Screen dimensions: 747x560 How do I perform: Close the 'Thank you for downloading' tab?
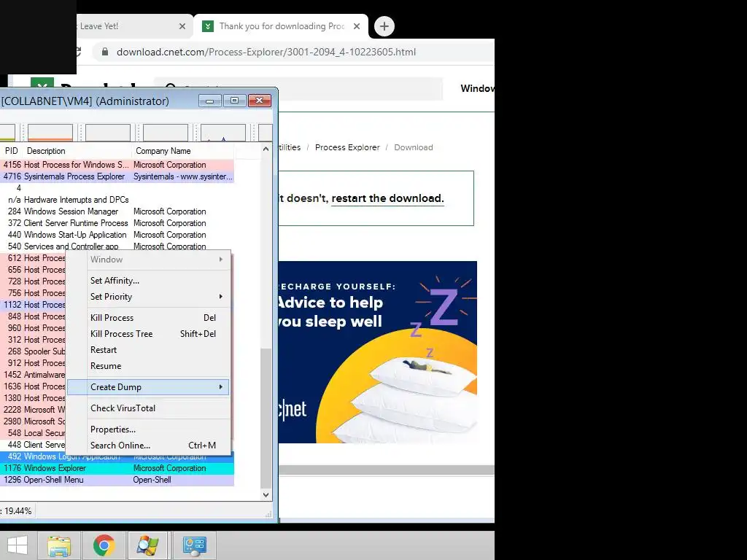pyautogui.click(x=356, y=26)
